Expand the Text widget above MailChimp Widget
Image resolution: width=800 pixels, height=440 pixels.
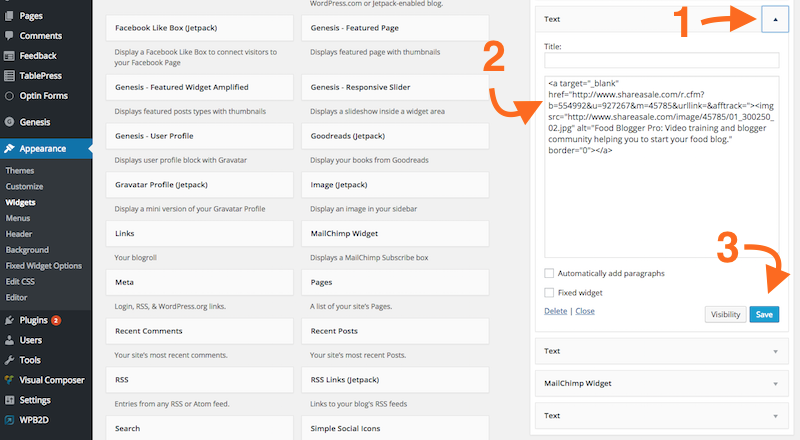click(776, 351)
